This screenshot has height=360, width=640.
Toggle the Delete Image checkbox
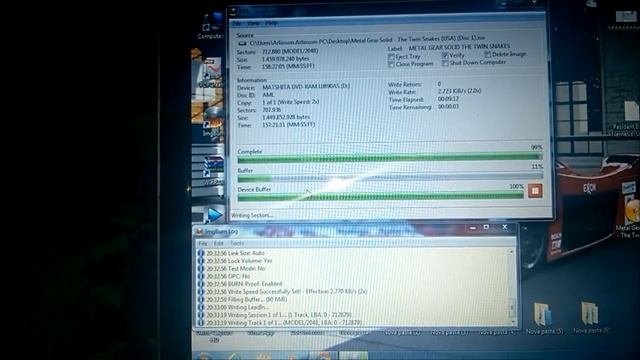click(487, 54)
